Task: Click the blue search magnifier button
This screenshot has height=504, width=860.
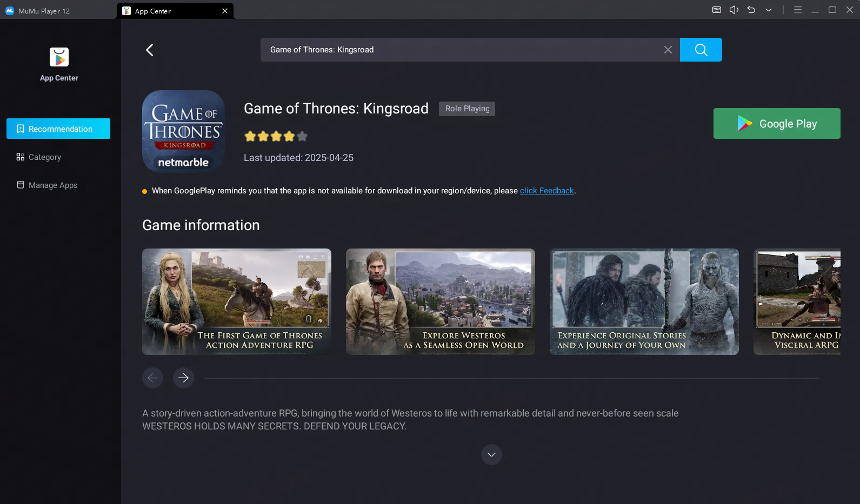Action: (x=701, y=50)
